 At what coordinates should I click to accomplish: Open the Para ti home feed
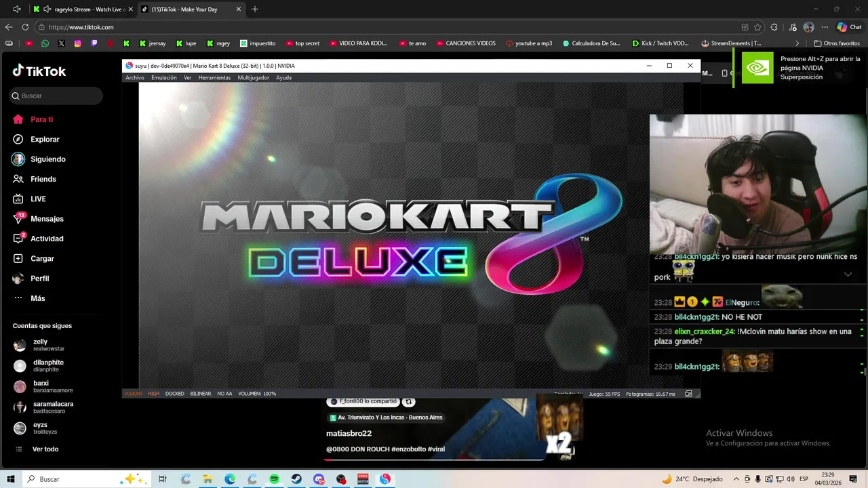pos(33,119)
